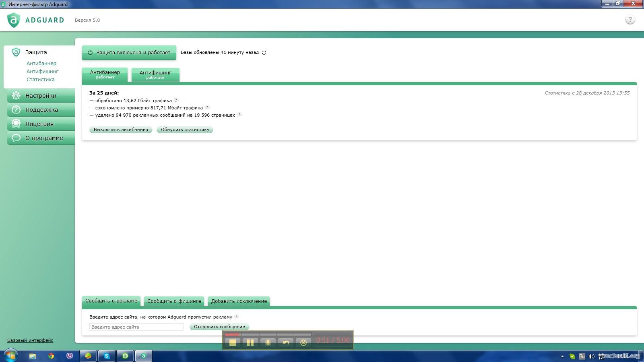Open Skype from the taskbar
This screenshot has width=644, height=362.
point(107,356)
